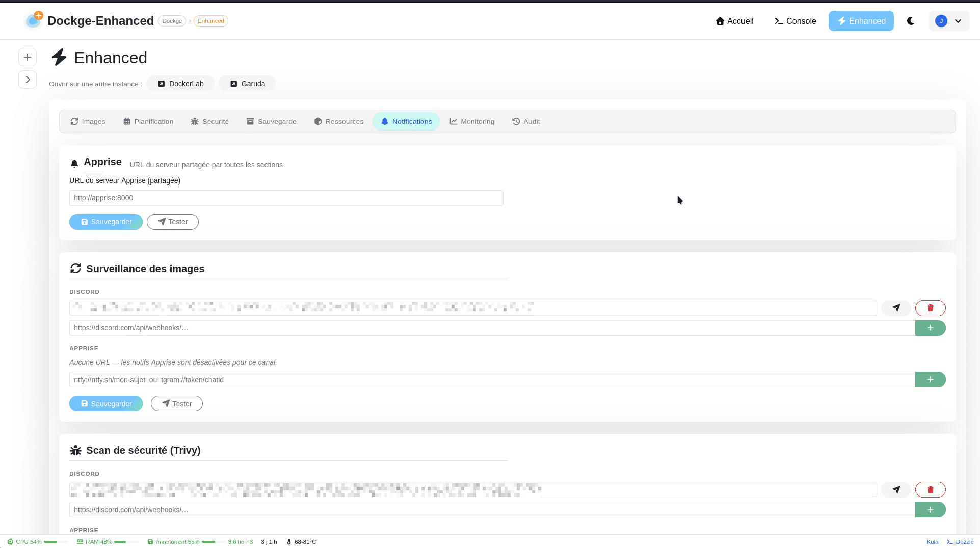Screen dimensions: 980x548
Task: Open the Dozzle link in status bar
Action: click(x=960, y=542)
